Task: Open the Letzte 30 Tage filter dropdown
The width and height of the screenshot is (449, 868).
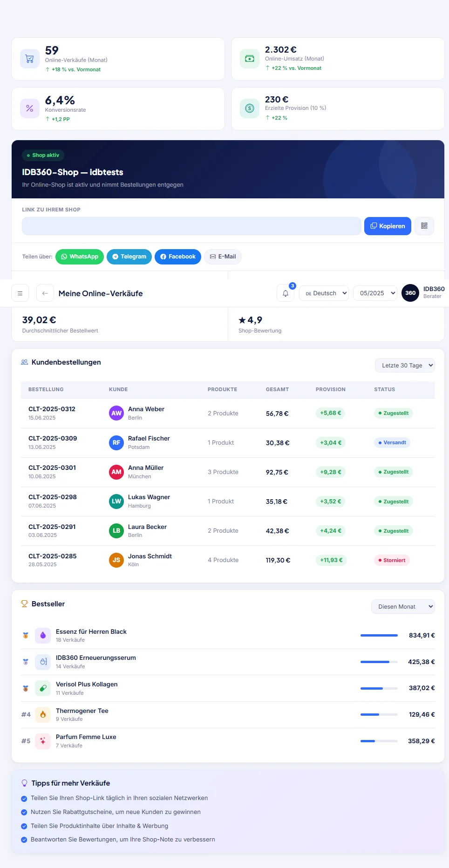Action: click(405, 366)
